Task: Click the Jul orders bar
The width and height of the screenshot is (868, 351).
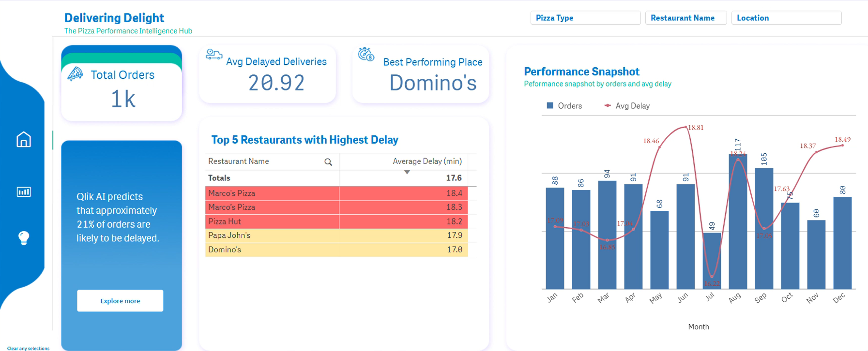Action: point(712,261)
